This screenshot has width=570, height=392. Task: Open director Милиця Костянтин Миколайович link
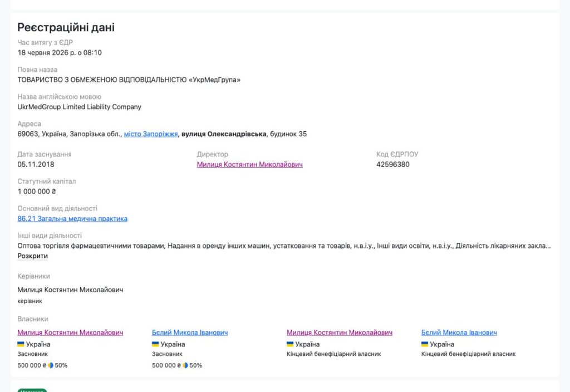click(x=250, y=165)
